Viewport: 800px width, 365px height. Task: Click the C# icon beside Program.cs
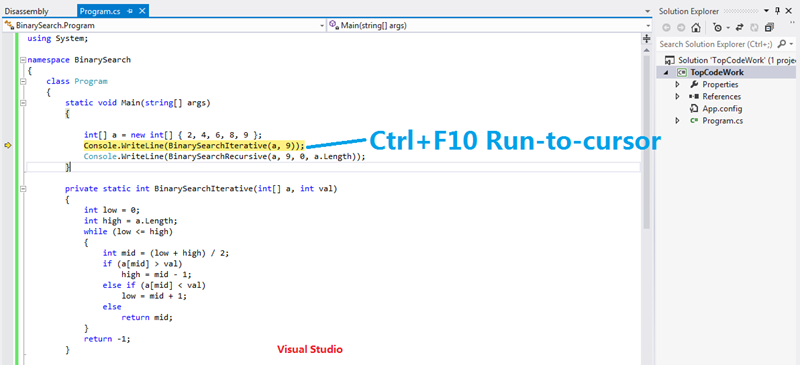[694, 121]
